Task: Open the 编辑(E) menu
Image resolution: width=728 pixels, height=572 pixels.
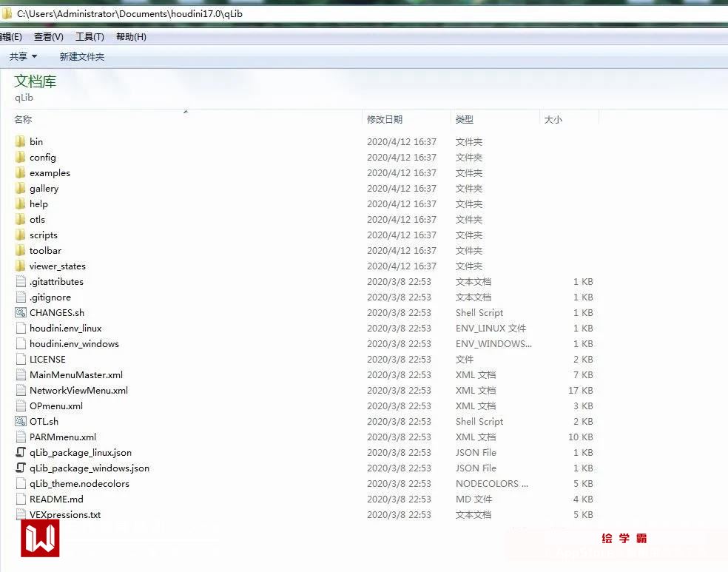Action: click(11, 37)
